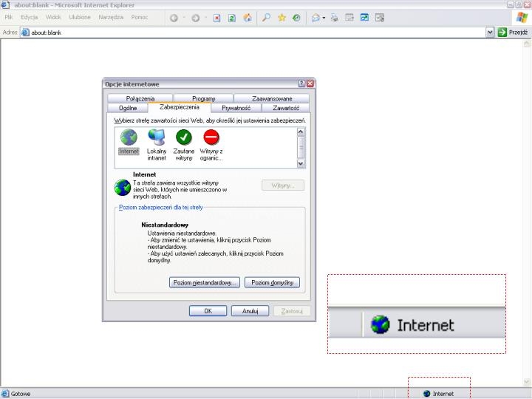Click the Gotowe status bar text

(21, 394)
